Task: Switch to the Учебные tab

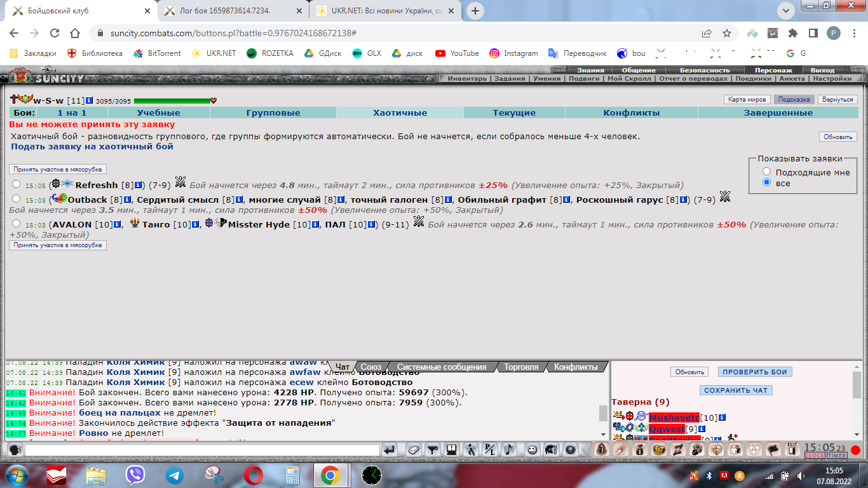Action: point(158,112)
